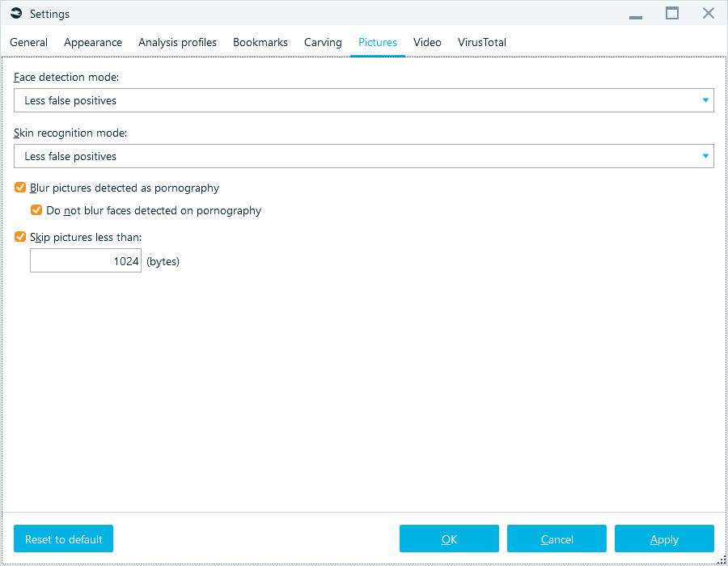Select the Pictures tab
Viewport: 728px width, 566px height.
click(x=378, y=42)
